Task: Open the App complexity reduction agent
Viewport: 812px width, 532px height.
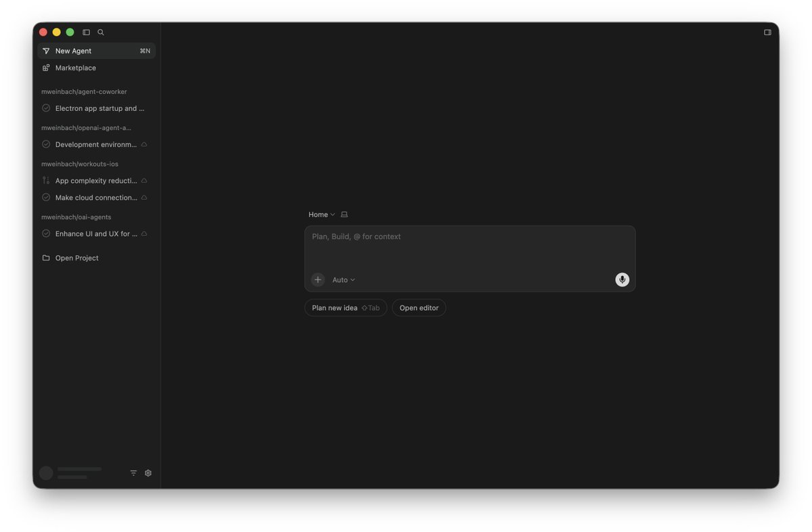Action: pos(97,181)
